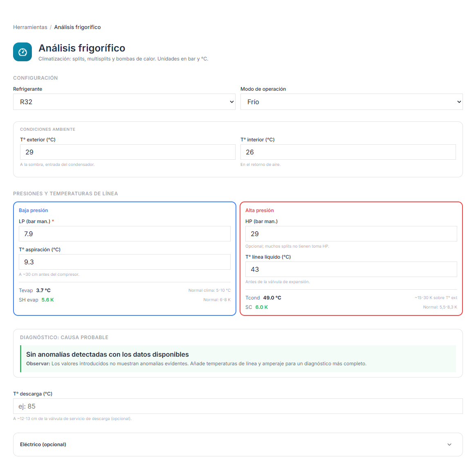Click 'Sin anomalías detectadas' diagnosis heading
Image resolution: width=476 pixels, height=476 pixels.
[108, 354]
